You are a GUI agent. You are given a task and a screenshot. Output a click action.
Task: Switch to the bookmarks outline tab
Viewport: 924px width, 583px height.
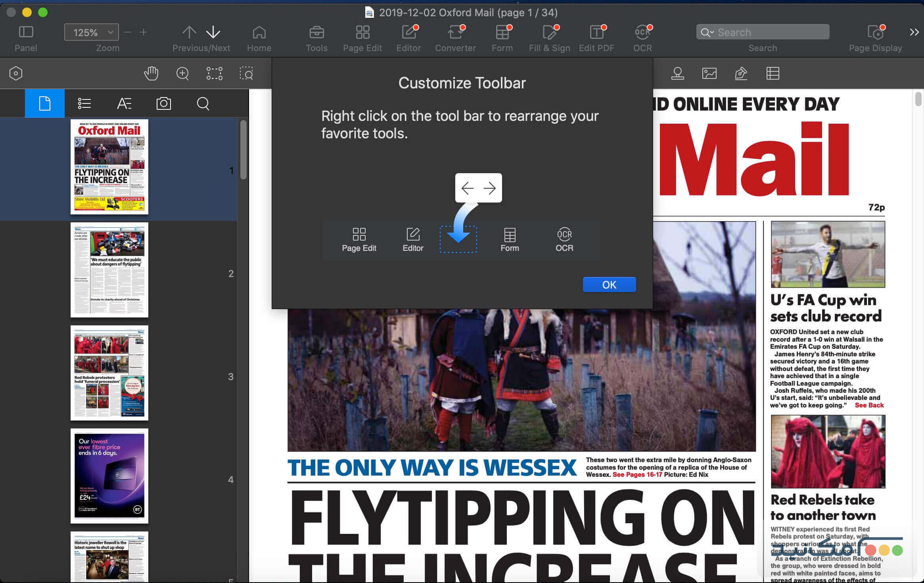pos(84,103)
